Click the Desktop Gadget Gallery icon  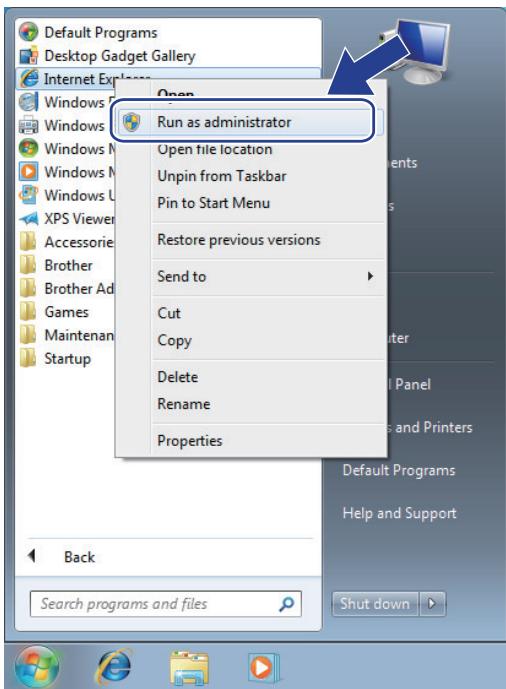pyautogui.click(x=29, y=56)
